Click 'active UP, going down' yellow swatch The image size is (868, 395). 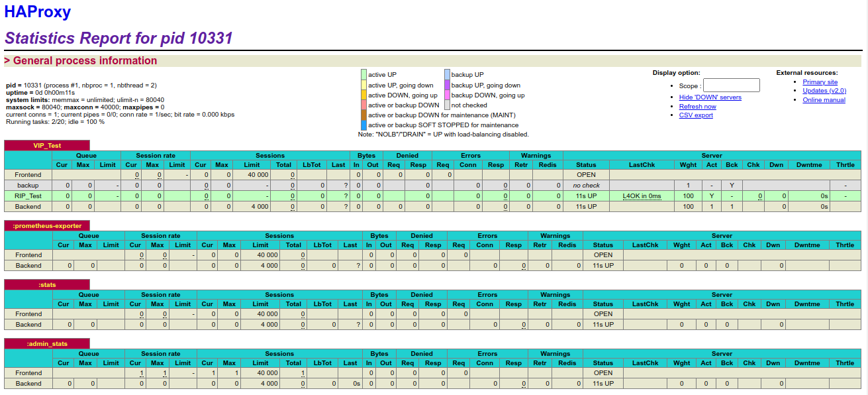click(x=363, y=85)
